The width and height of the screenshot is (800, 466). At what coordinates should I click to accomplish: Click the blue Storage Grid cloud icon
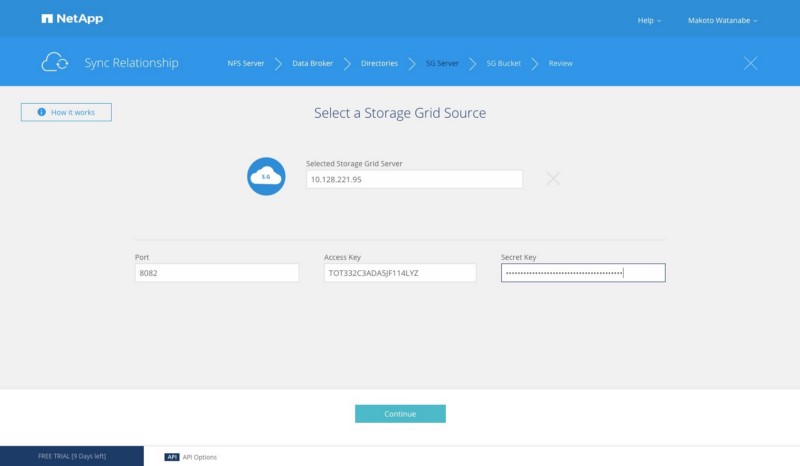pyautogui.click(x=266, y=176)
